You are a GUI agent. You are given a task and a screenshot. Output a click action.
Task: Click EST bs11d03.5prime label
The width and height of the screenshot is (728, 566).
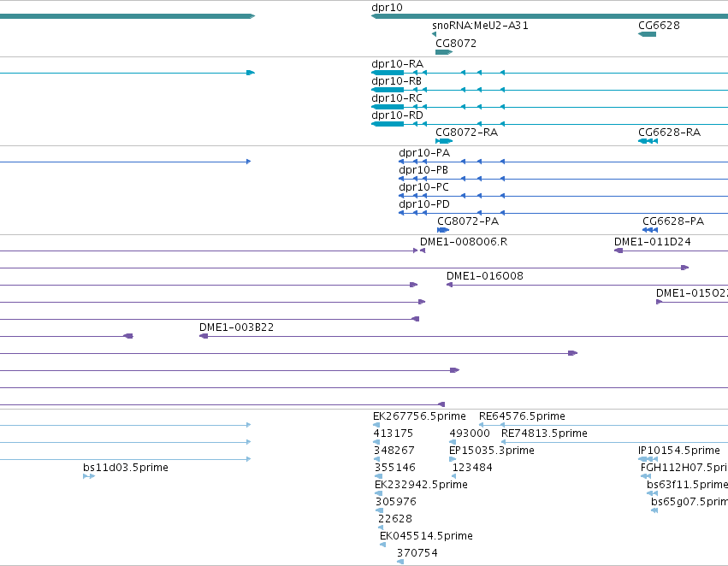click(x=126, y=468)
